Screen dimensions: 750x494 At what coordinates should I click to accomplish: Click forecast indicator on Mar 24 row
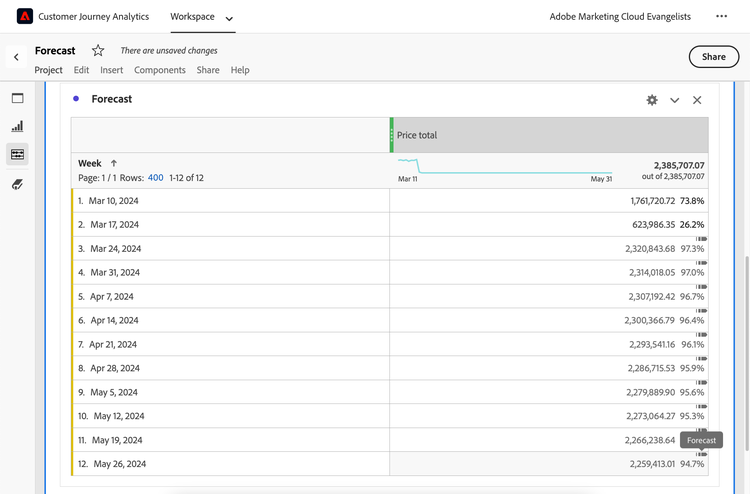[x=700, y=240]
